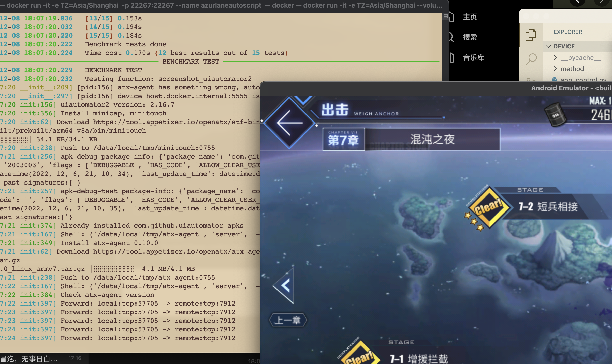Tap the oil barrel resource icon
This screenshot has height=364, width=612.
click(x=556, y=114)
